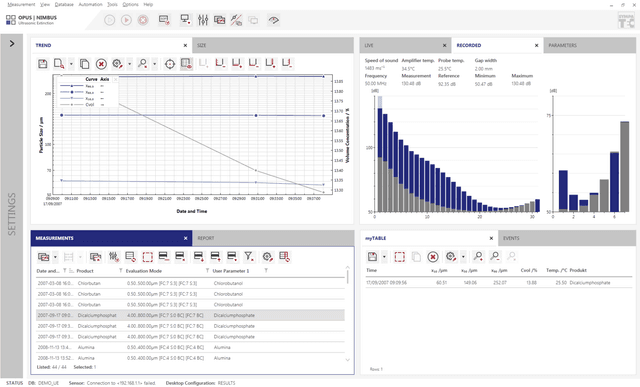This screenshot has height=387, width=640.
Task: Click the gauge speedometer icon in main toolbar
Action: (273, 20)
